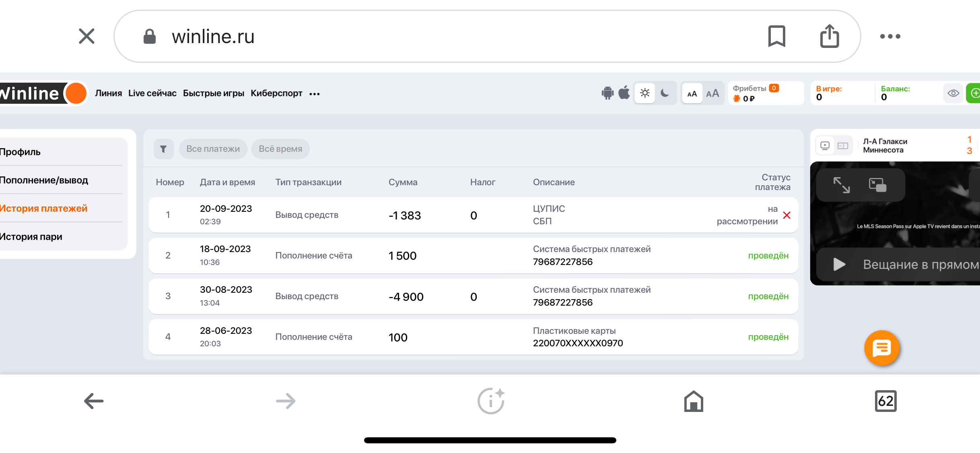Switch to light theme sun icon
980x453 pixels.
[x=645, y=93]
